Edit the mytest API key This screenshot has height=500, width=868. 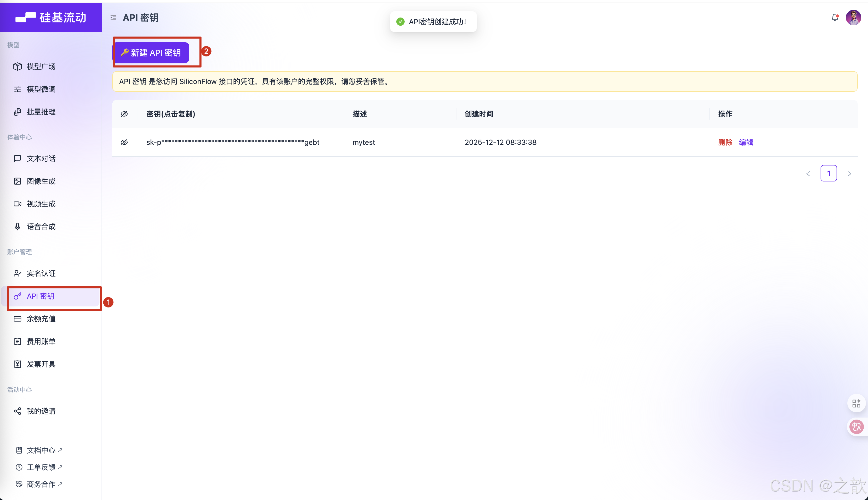[x=746, y=142]
